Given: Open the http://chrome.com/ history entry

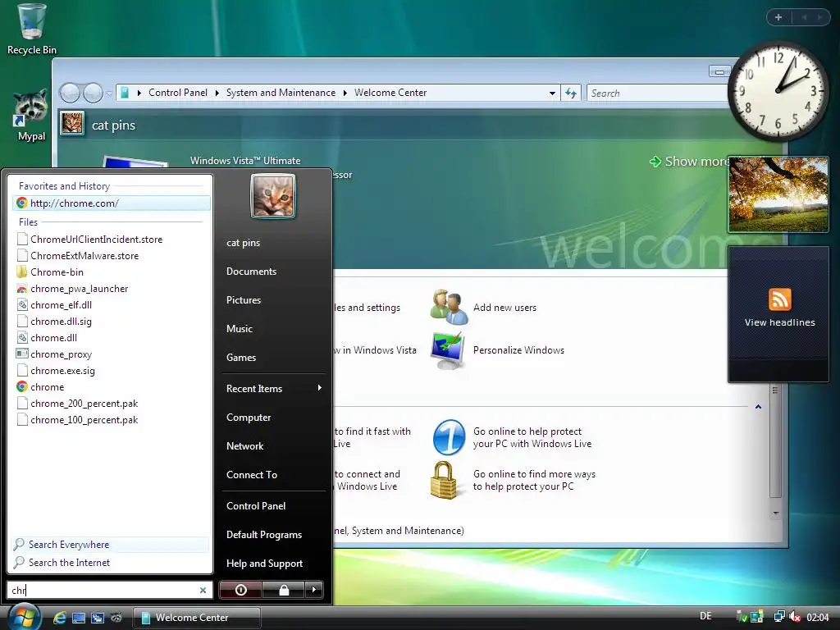Looking at the screenshot, I should 111,203.
